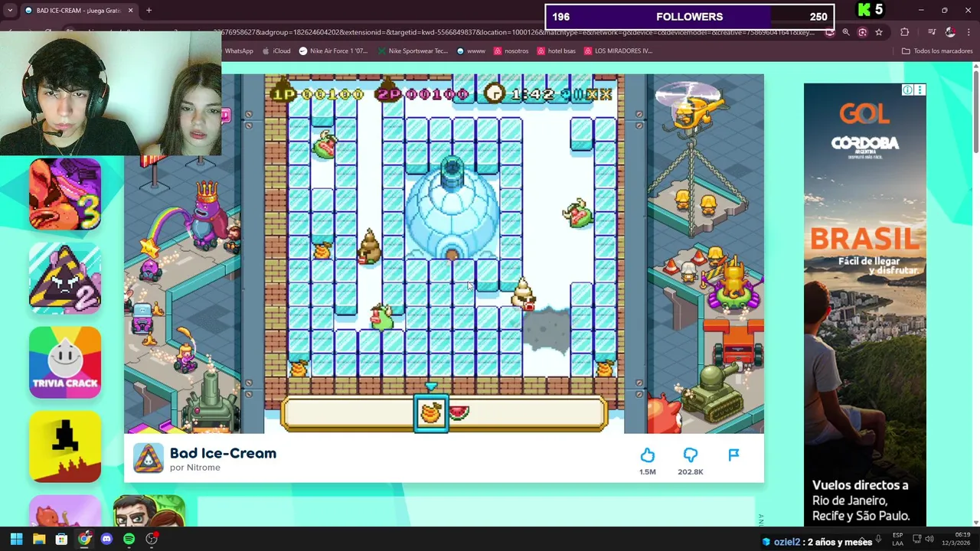The height and width of the screenshot is (551, 980).
Task: Open the dark pyramid game 2 thumbnail
Action: [65, 278]
